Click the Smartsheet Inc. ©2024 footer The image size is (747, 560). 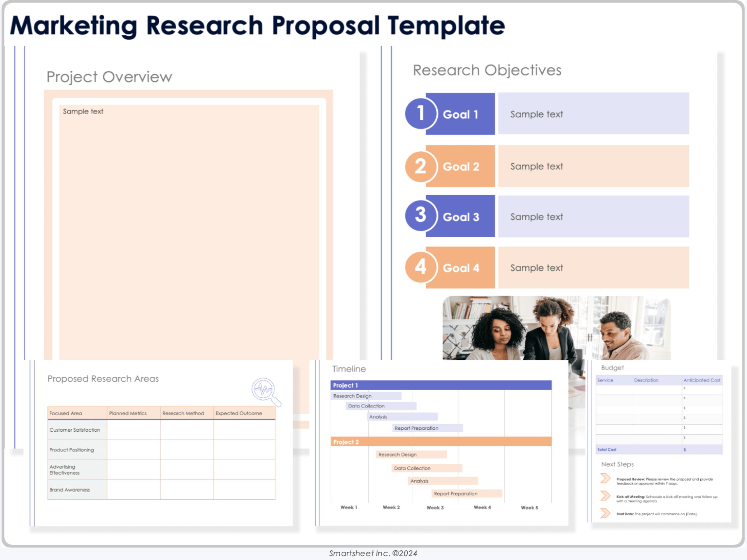click(x=373, y=553)
